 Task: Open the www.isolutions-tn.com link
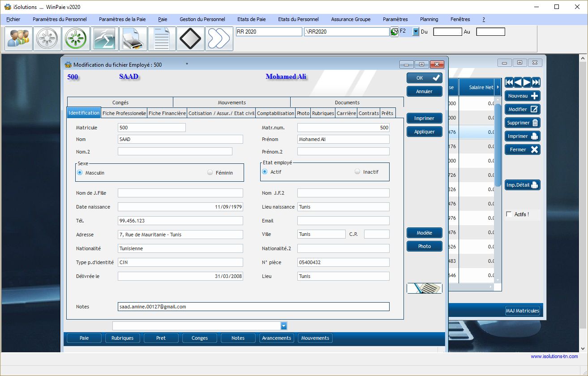[x=554, y=357]
